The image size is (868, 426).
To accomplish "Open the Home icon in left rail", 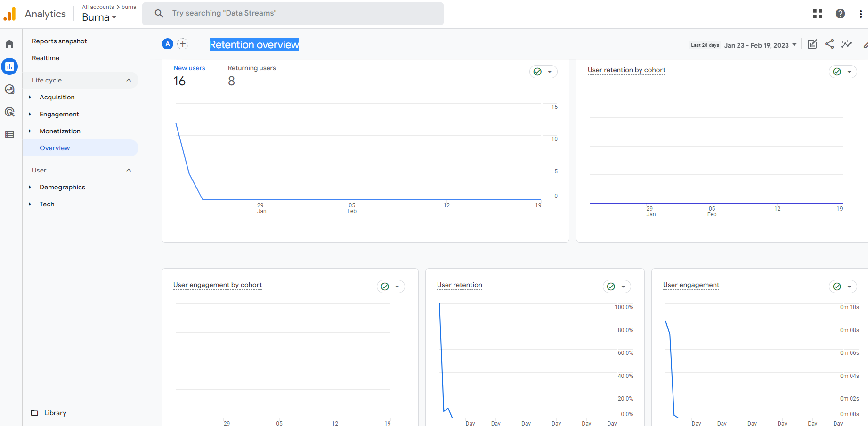I will coord(9,44).
